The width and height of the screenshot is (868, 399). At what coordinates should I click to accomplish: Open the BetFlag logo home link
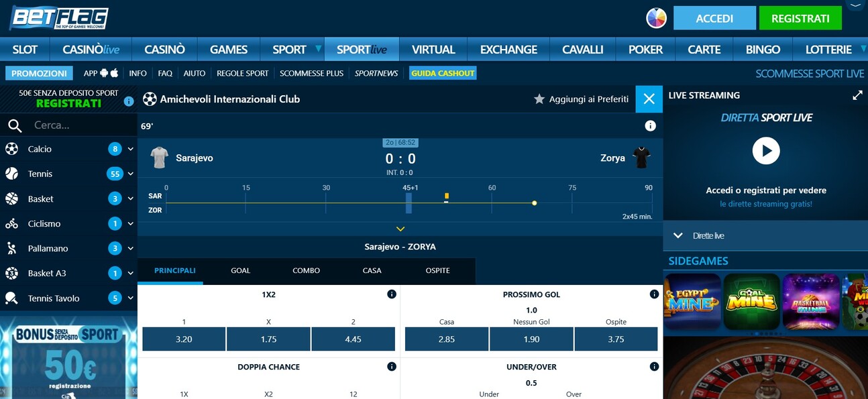[59, 18]
